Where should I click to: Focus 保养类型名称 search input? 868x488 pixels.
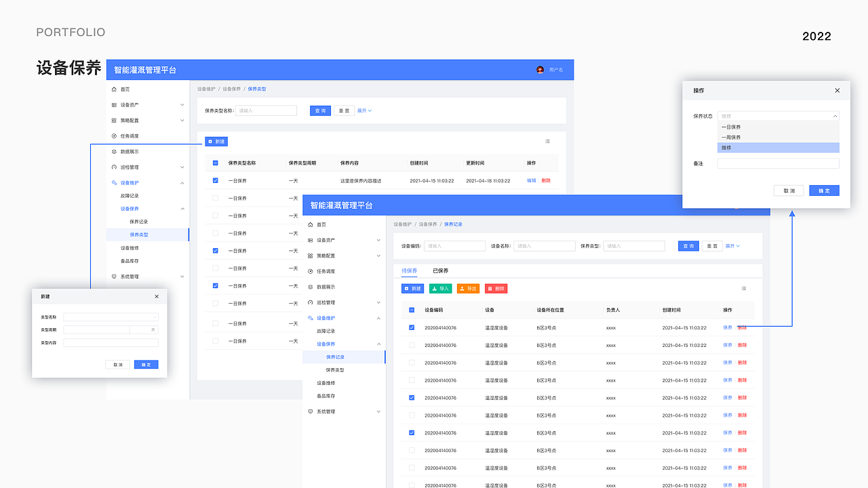[x=266, y=110]
